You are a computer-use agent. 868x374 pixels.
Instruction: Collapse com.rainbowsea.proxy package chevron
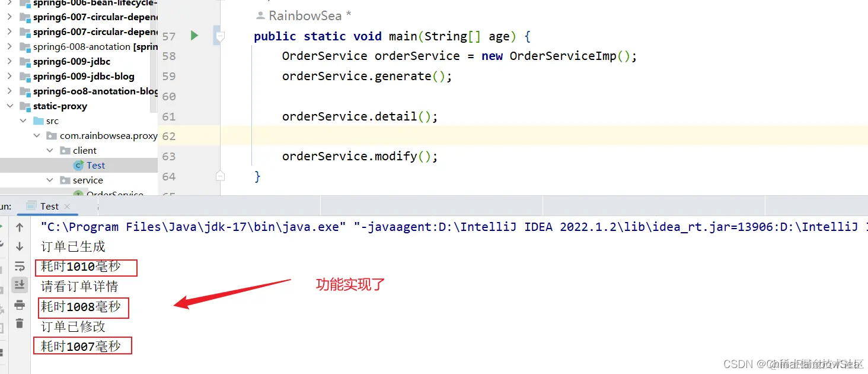coord(37,136)
